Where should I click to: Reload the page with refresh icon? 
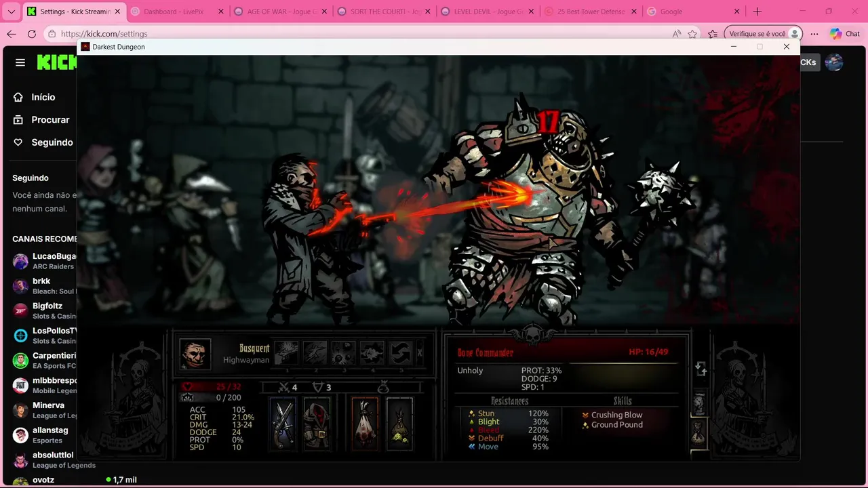click(32, 34)
